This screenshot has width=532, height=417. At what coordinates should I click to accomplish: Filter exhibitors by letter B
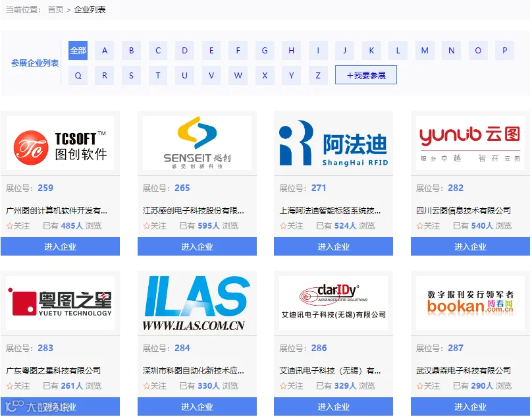pos(131,51)
